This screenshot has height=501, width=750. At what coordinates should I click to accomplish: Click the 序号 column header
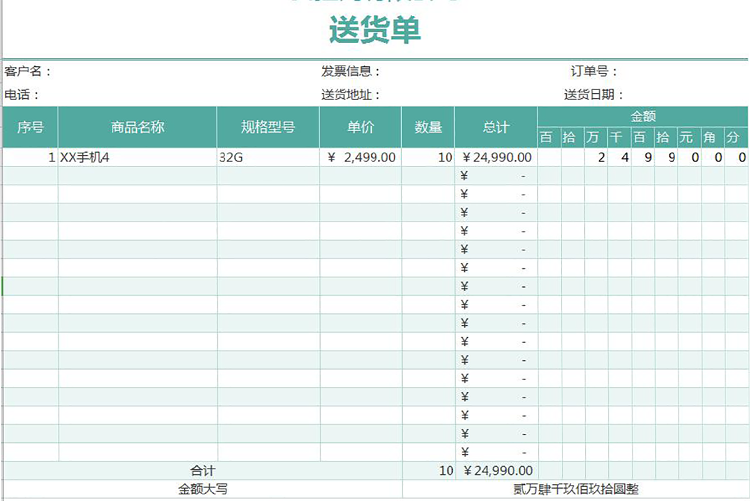(x=30, y=127)
